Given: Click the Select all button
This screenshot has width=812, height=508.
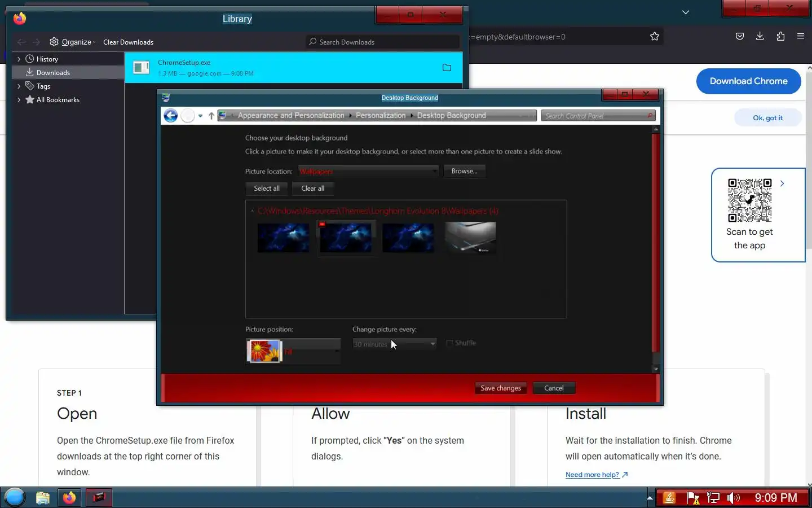Looking at the screenshot, I should 267,189.
